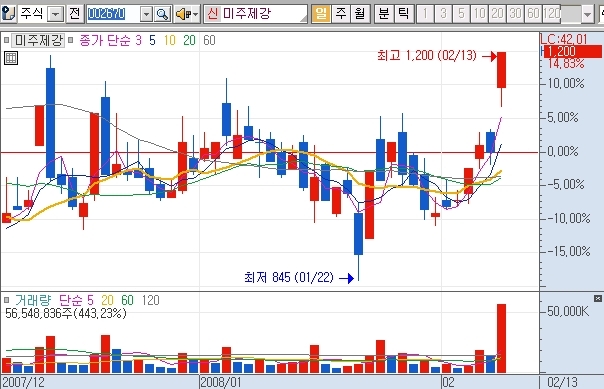Image resolution: width=604 pixels, height=389 pixels.
Task: Click the -15.00% axis label
Action: pyautogui.click(x=569, y=252)
